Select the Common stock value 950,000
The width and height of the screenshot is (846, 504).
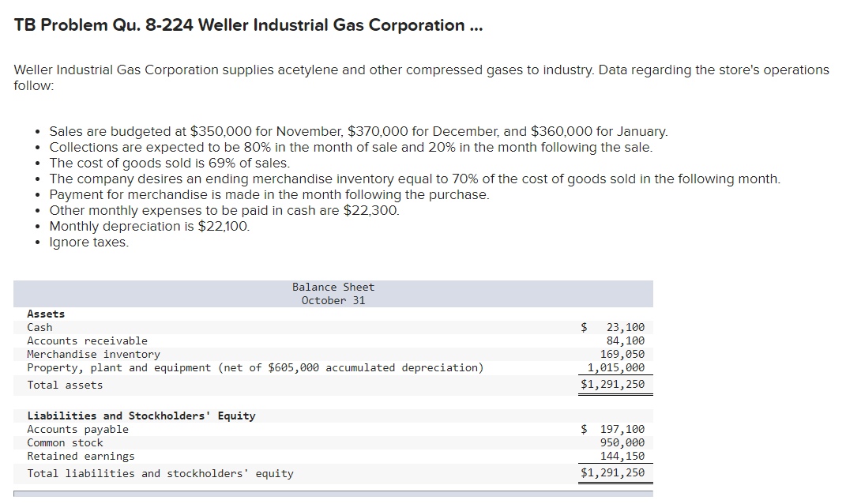pyautogui.click(x=622, y=442)
